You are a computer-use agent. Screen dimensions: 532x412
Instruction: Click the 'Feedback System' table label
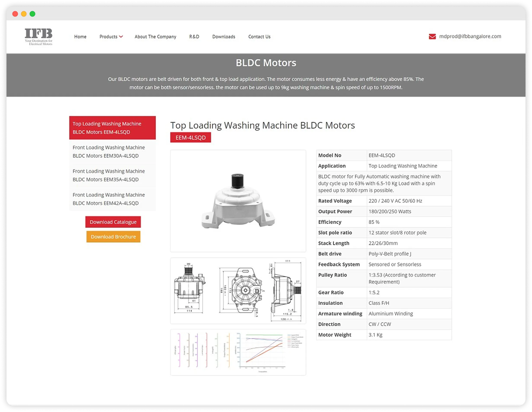[339, 264]
